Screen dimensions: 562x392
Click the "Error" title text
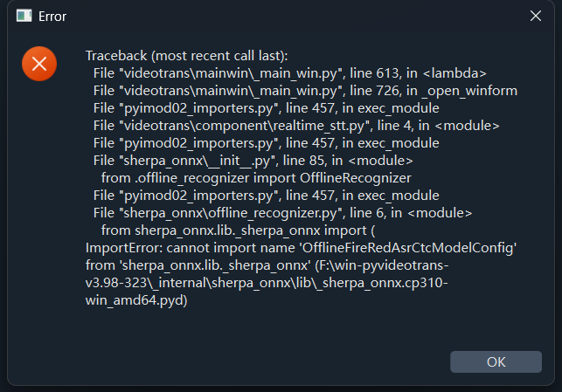[x=52, y=16]
